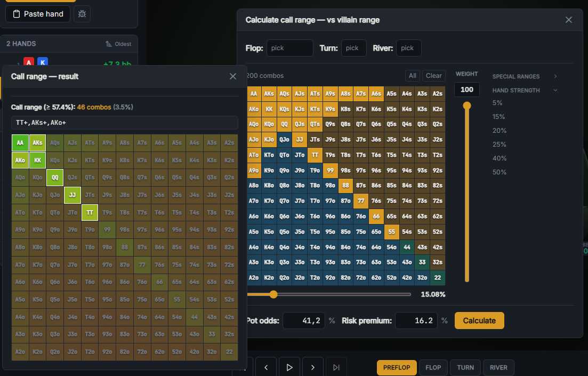
Task: Select the 40% hand strength preset
Action: 499,158
